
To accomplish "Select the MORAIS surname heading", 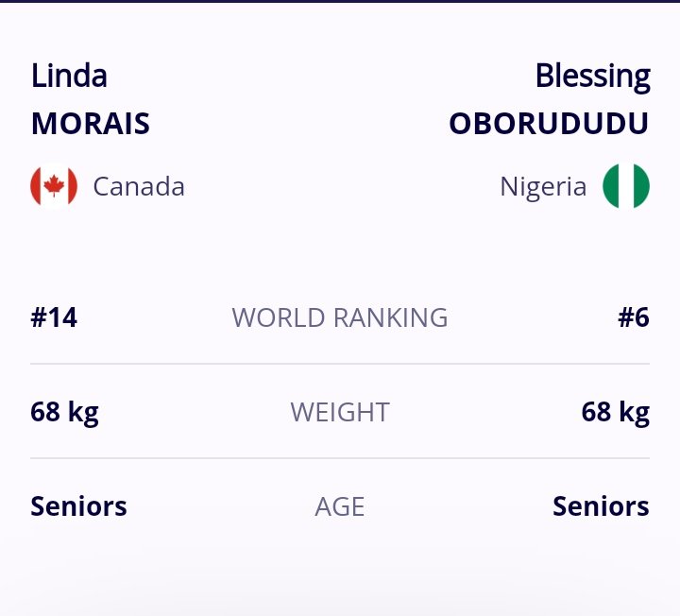I will tap(90, 124).
